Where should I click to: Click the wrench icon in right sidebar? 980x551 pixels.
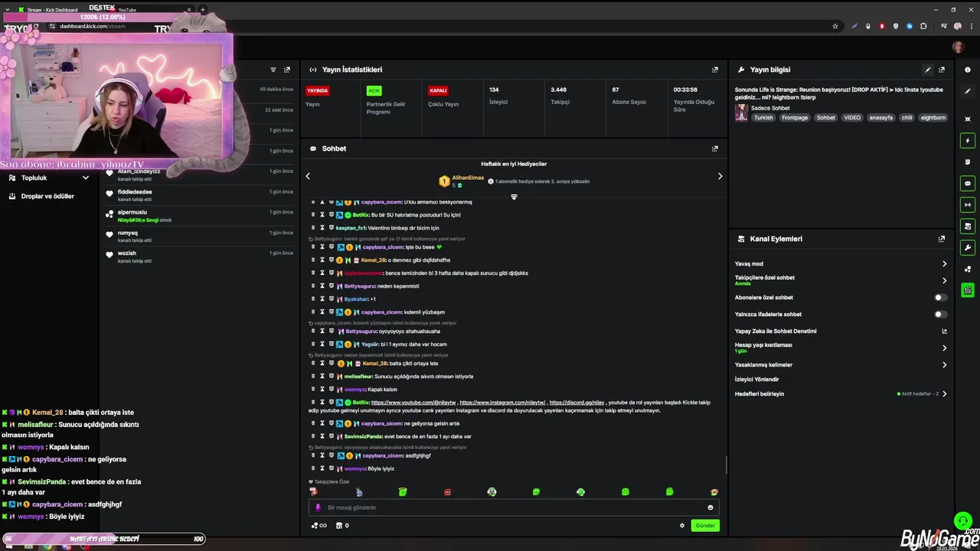pyautogui.click(x=968, y=248)
